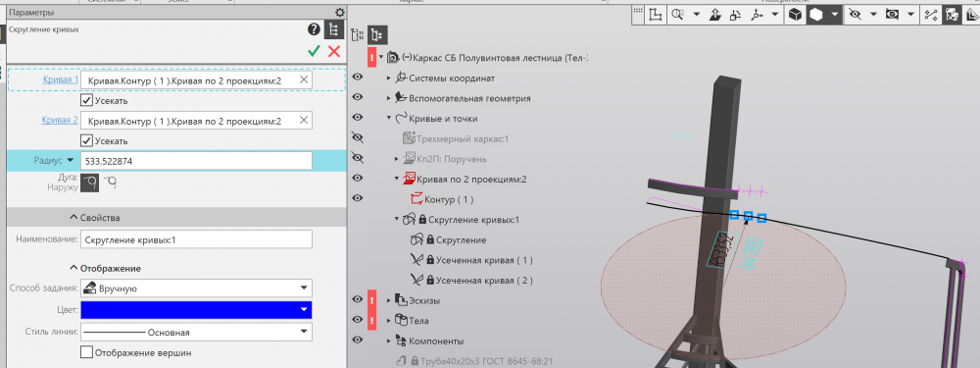
Task: Select Скругление tree item
Action: click(461, 239)
